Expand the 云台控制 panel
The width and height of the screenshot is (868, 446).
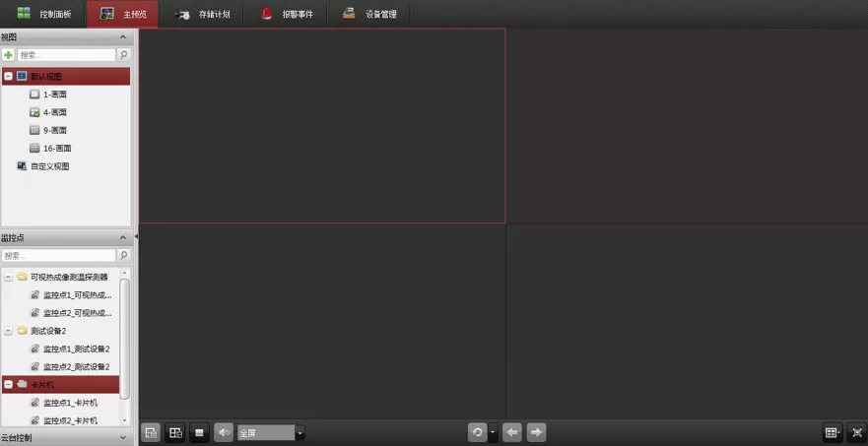click(x=123, y=438)
